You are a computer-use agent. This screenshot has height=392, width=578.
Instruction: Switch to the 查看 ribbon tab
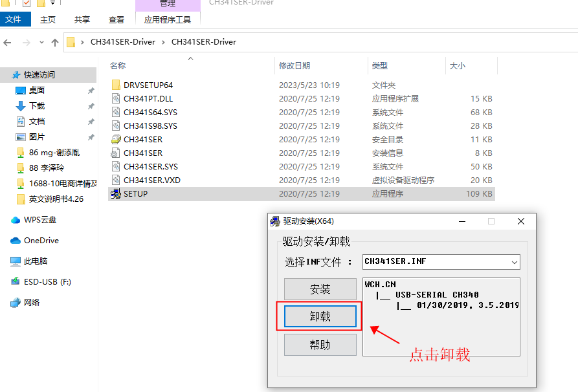[117, 20]
